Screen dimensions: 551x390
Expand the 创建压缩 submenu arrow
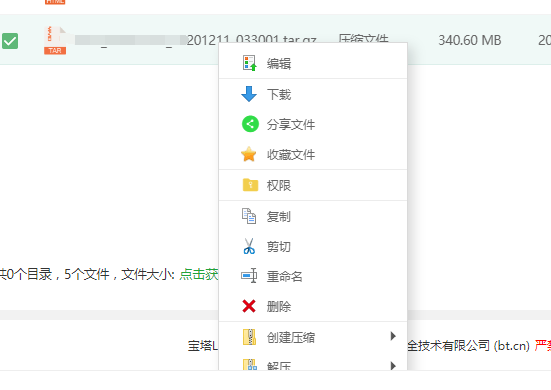point(393,336)
